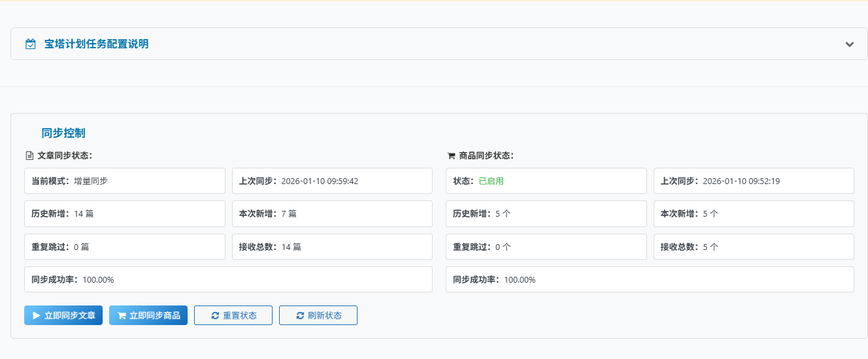Click the cart icon next to 商品同步状态
This screenshot has width=868, height=359.
pyautogui.click(x=451, y=156)
